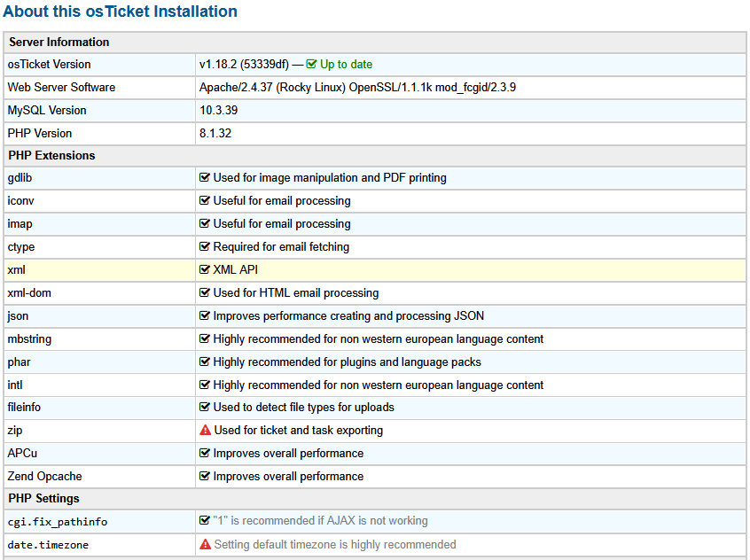750x560 pixels.
Task: Click the PHP version value "8.1.32"
Action: 215,133
